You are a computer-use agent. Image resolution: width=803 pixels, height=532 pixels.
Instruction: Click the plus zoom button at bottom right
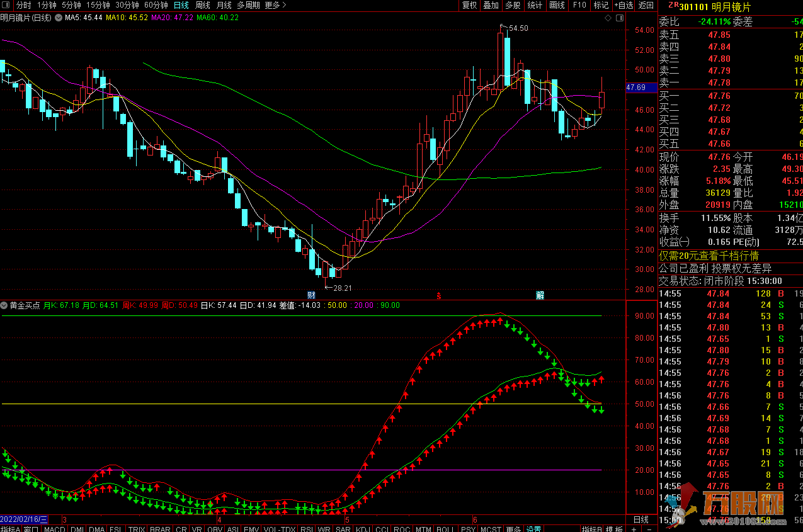click(x=634, y=529)
